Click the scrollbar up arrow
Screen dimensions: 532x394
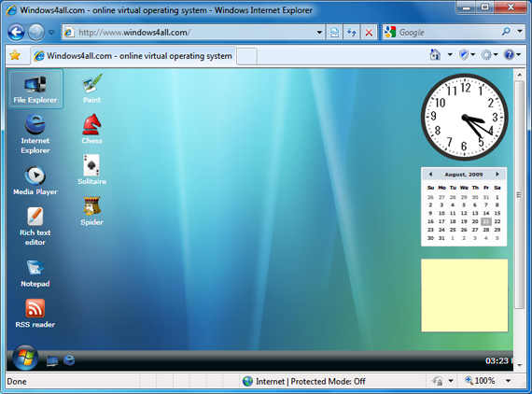[x=520, y=75]
